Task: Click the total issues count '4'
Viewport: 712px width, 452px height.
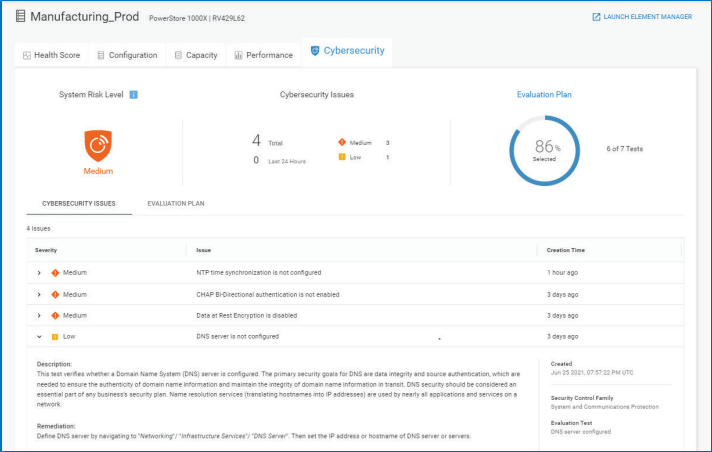Action: pyautogui.click(x=257, y=140)
